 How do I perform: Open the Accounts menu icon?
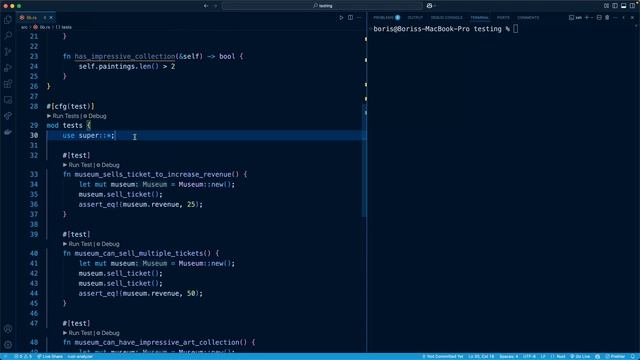tap(8, 329)
